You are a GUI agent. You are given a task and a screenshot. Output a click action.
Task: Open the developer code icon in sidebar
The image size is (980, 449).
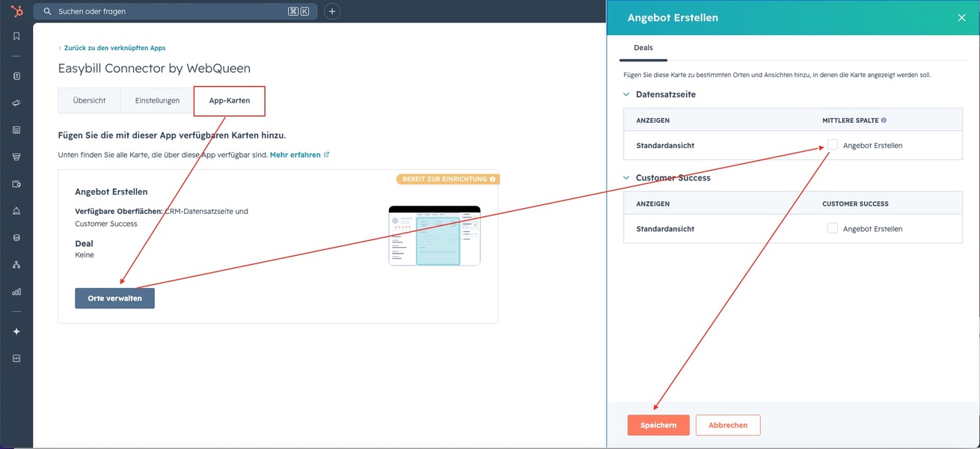pos(16,358)
